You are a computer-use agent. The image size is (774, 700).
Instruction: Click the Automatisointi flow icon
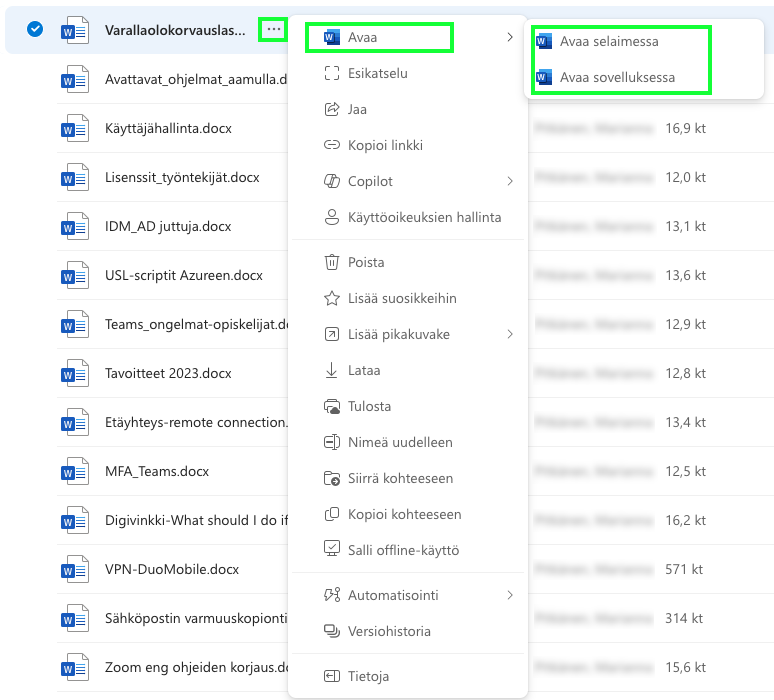332,595
